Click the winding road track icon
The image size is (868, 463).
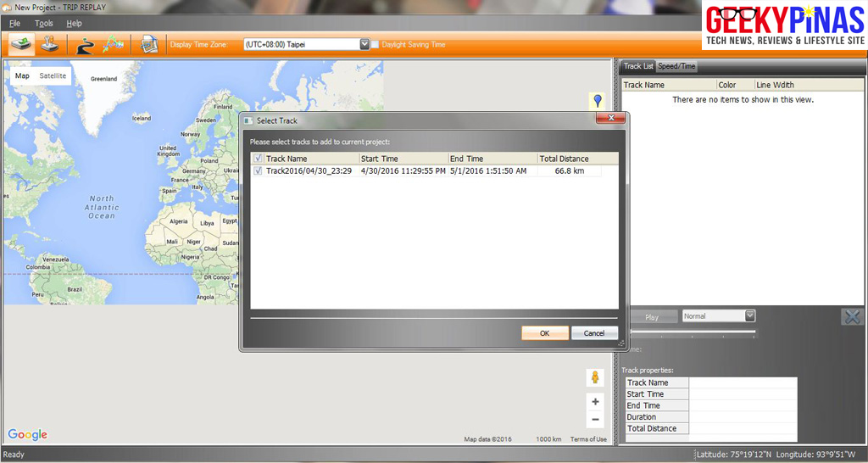(x=85, y=45)
